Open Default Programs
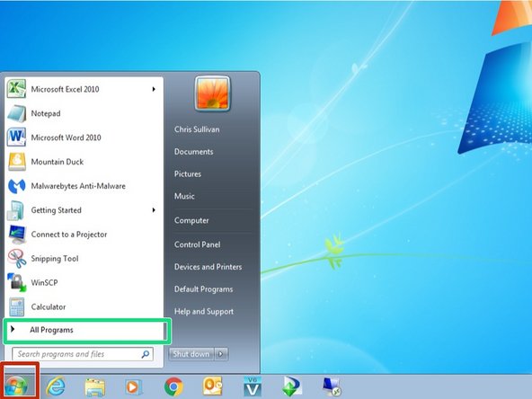The image size is (532, 399). [x=204, y=289]
